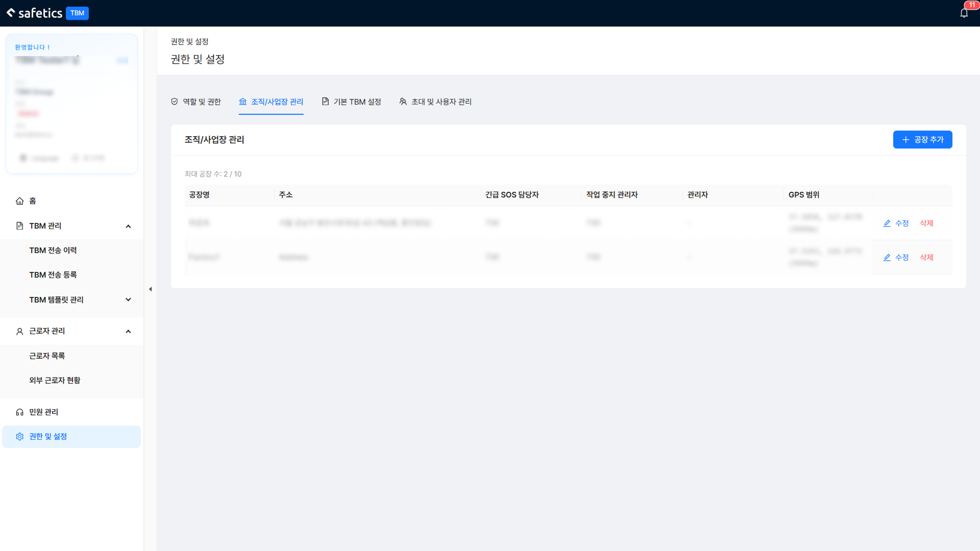Click the building icon on 조직/사업장 관리 tab

(x=243, y=102)
